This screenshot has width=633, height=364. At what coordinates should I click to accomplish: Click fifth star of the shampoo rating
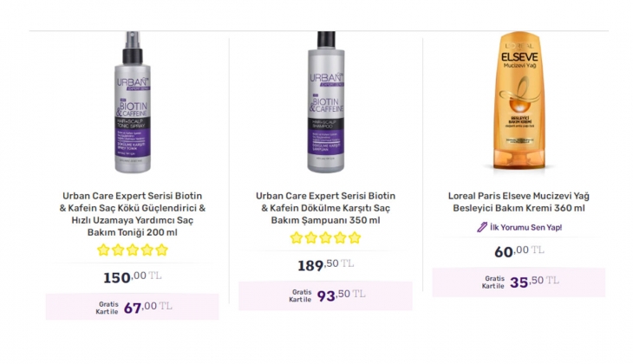[354, 237]
